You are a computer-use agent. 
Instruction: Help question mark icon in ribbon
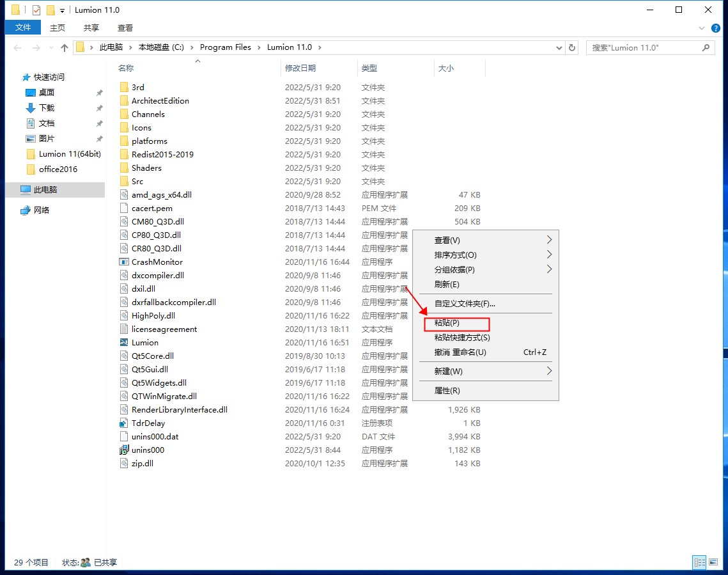coord(716,28)
